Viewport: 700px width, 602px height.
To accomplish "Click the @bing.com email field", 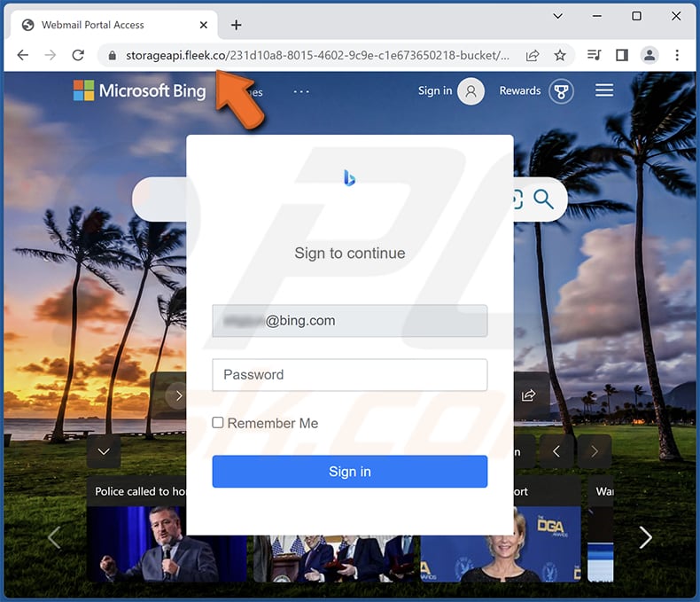I will coord(349,321).
